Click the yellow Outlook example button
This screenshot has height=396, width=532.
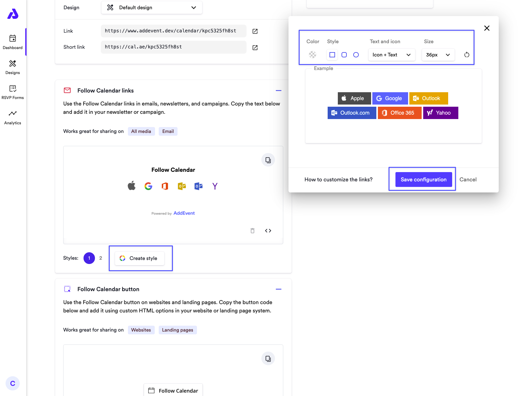428,98
